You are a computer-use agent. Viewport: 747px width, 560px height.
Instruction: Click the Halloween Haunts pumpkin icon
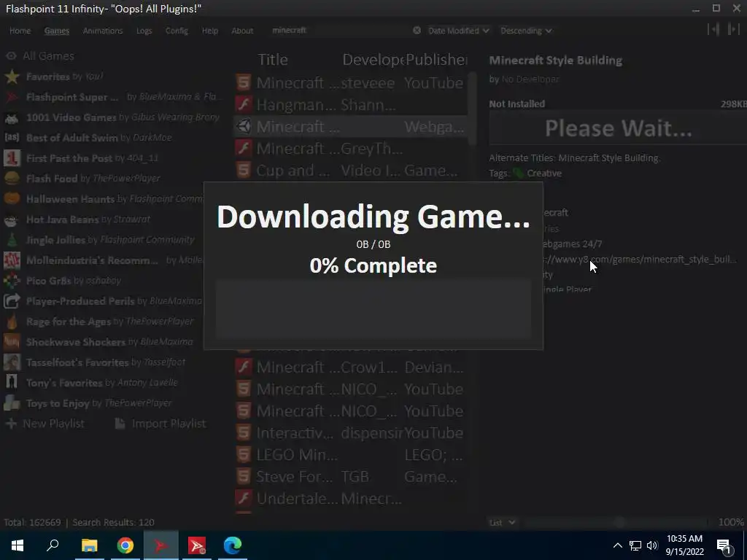12,199
